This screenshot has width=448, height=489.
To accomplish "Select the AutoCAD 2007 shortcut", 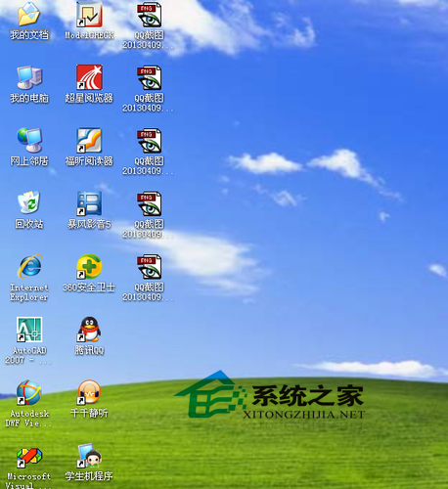I will (x=29, y=330).
